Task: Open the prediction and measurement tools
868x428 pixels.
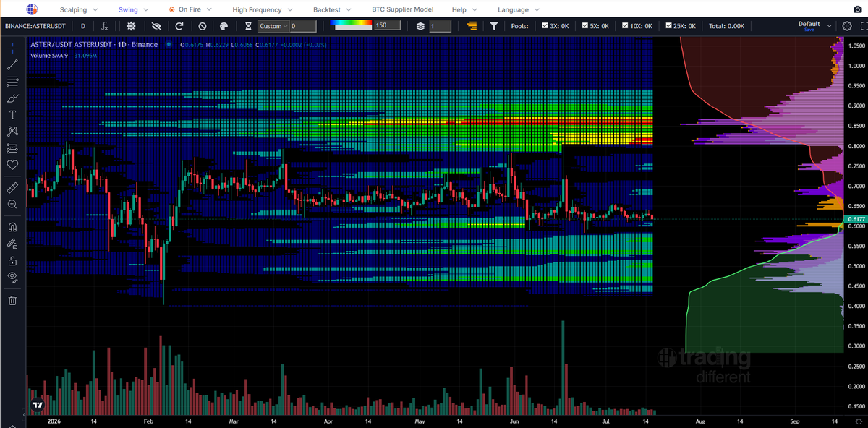Action: (x=12, y=148)
